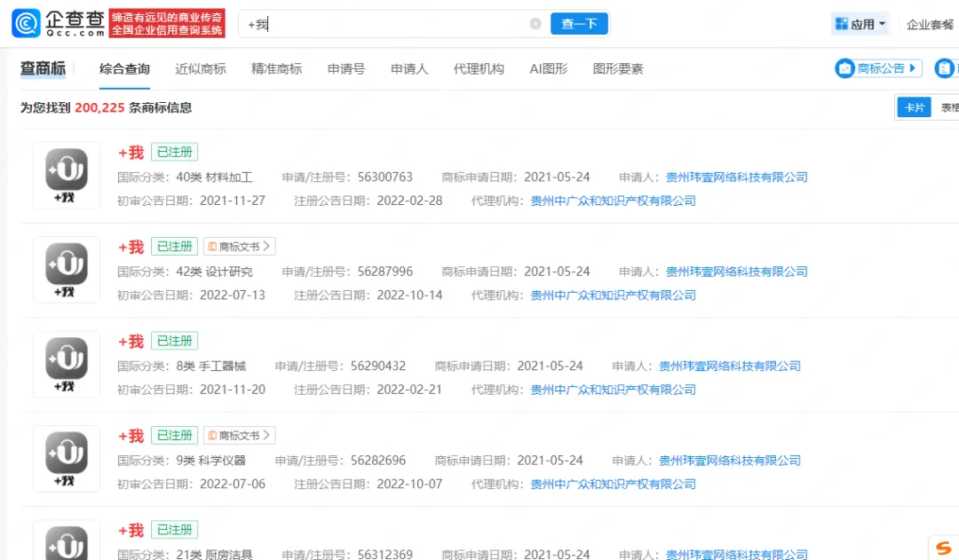Viewport: 959px width, 560px height.
Task: Click the orange S icon at bottom corner
Action: (944, 548)
